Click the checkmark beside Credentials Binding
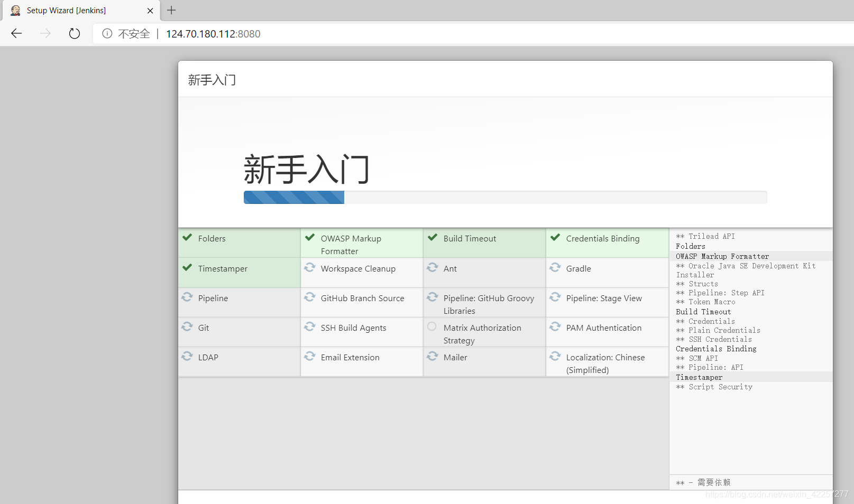This screenshot has height=504, width=854. click(555, 237)
